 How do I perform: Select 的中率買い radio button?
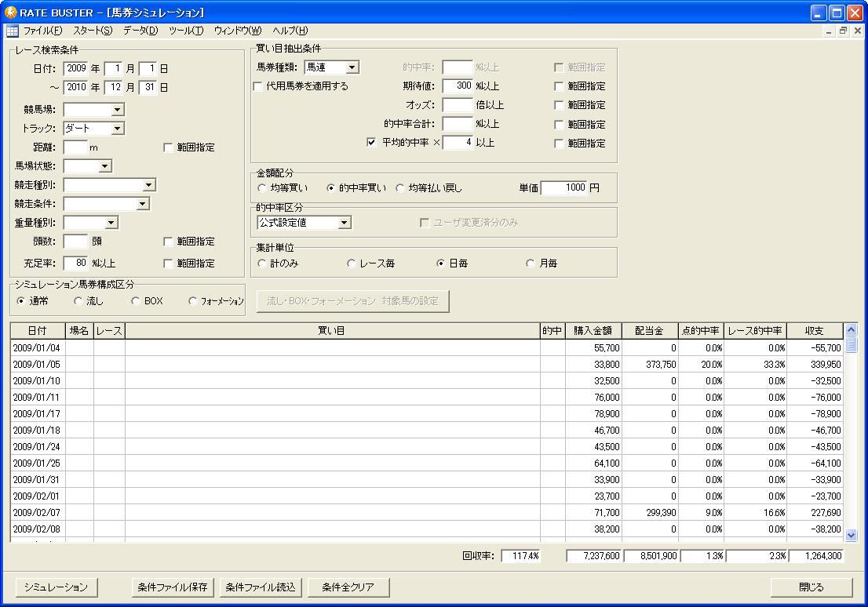pyautogui.click(x=330, y=188)
